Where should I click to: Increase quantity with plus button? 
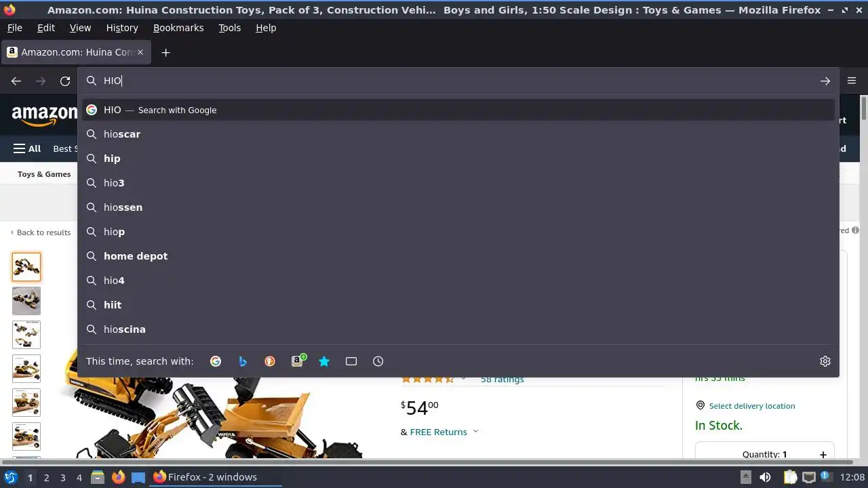(823, 455)
